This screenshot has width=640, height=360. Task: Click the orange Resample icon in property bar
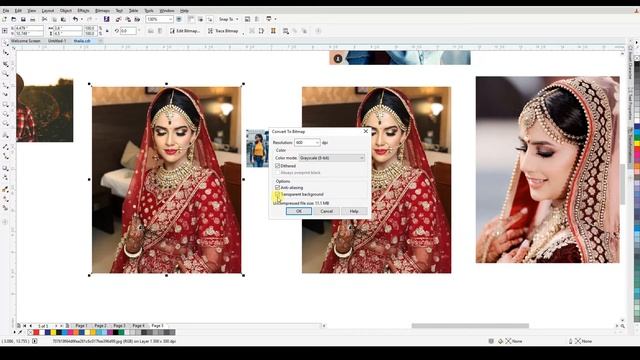(273, 31)
